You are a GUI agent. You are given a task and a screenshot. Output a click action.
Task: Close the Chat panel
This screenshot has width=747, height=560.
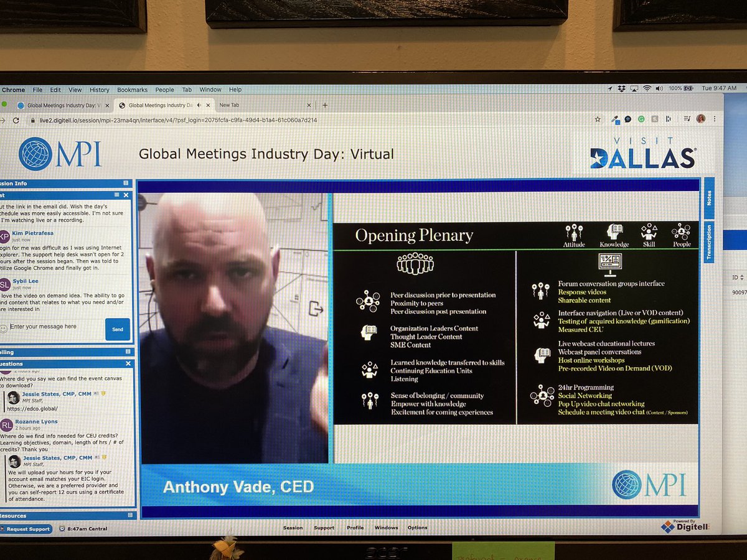(126, 195)
